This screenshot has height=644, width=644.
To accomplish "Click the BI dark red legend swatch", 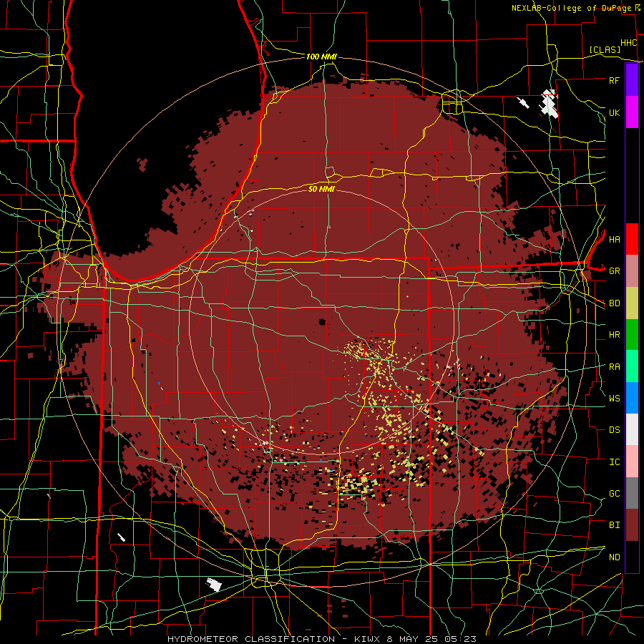I will [x=632, y=525].
